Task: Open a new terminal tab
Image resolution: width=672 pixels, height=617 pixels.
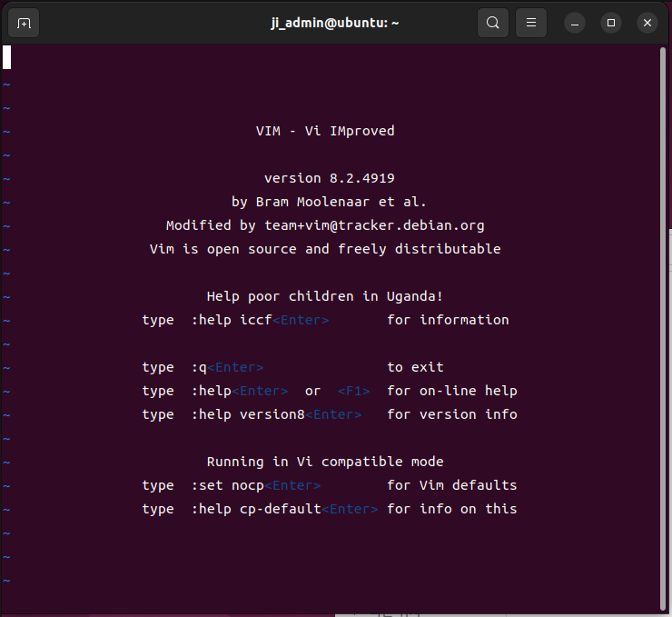Action: point(24,23)
